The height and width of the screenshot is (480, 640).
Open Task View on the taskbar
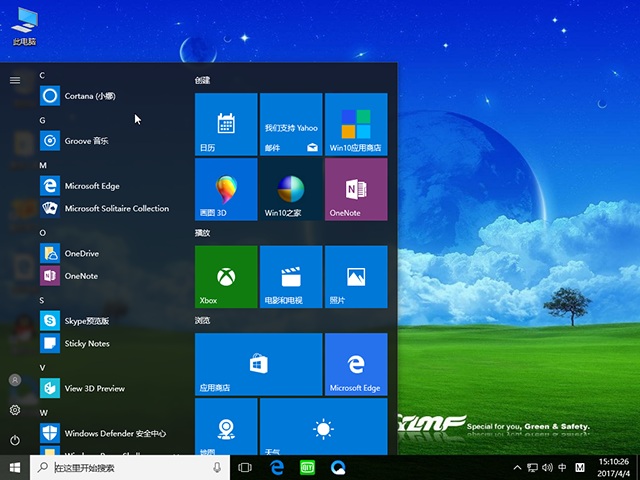click(245, 468)
